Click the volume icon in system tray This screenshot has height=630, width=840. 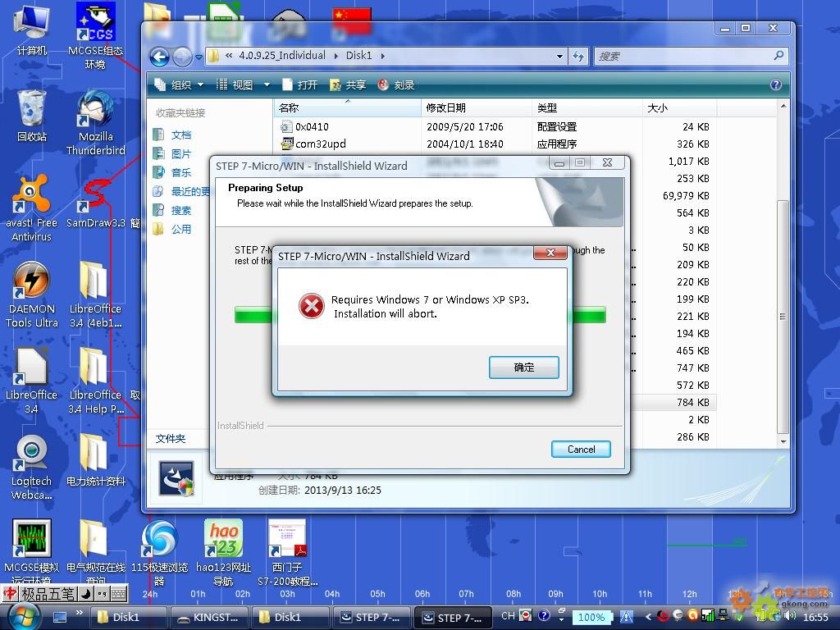click(x=790, y=617)
